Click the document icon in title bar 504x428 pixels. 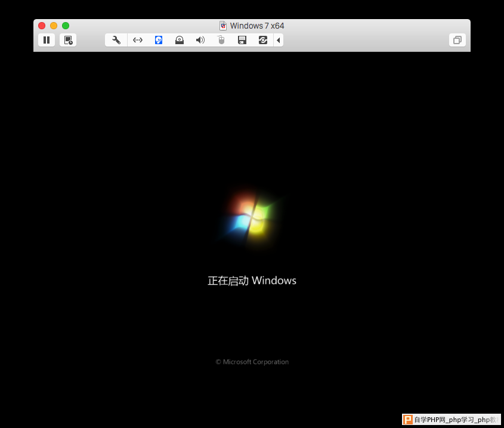[223, 26]
